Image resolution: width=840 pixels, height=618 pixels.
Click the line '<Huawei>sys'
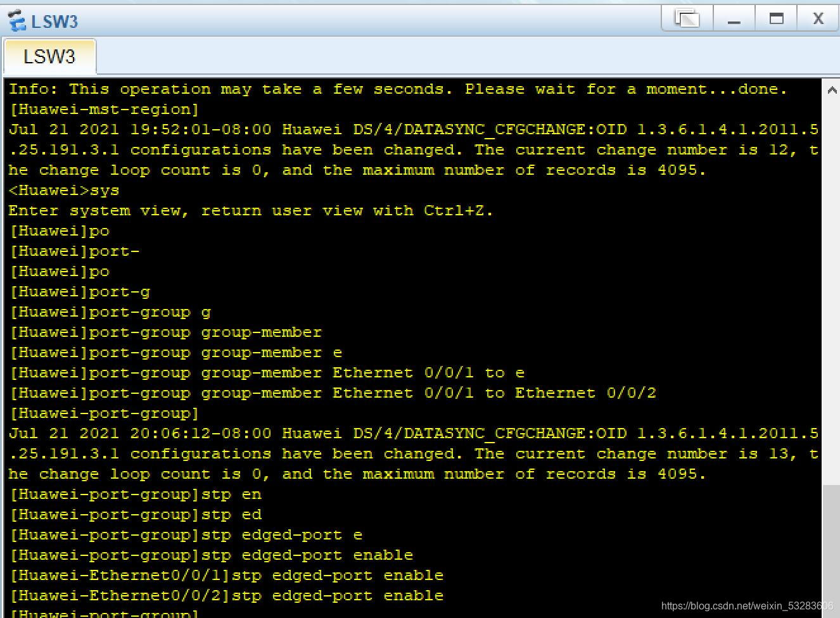(64, 190)
